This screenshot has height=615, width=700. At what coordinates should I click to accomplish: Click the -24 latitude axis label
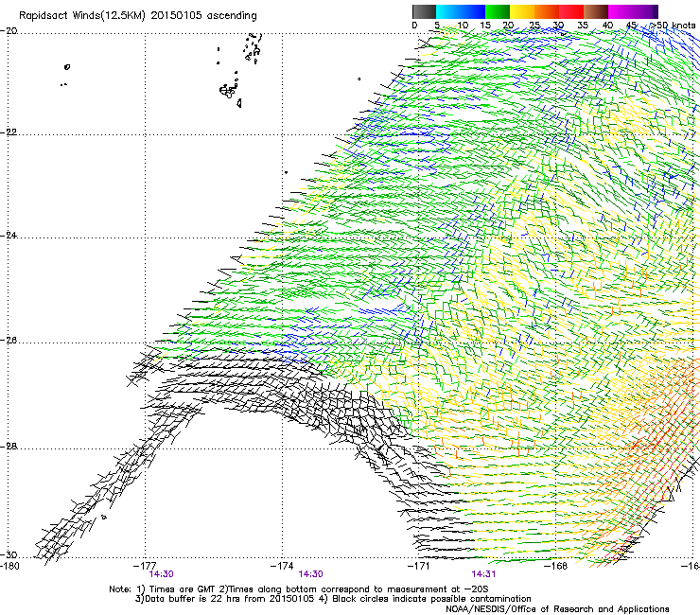click(x=9, y=236)
